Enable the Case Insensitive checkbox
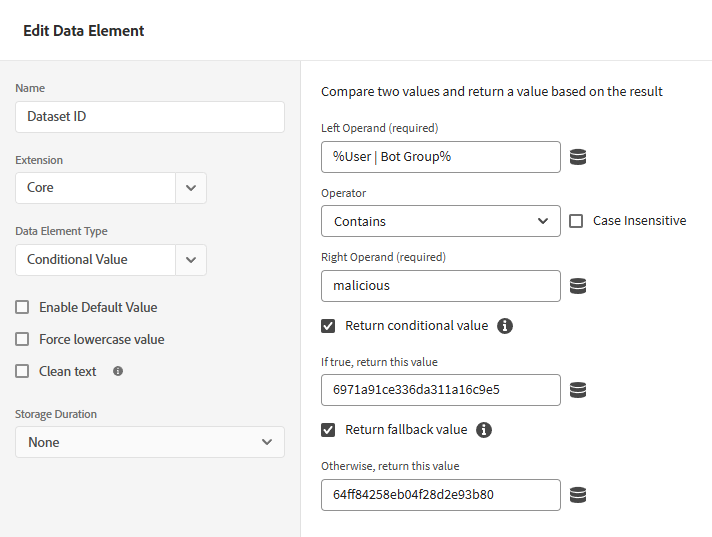Viewport: 712px width, 537px height. click(576, 221)
